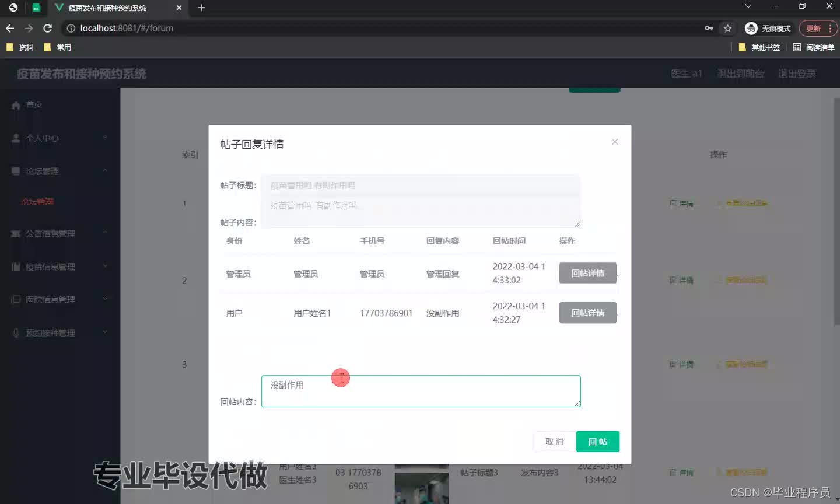Open a new browser tab with plus
840x504 pixels.
201,8
